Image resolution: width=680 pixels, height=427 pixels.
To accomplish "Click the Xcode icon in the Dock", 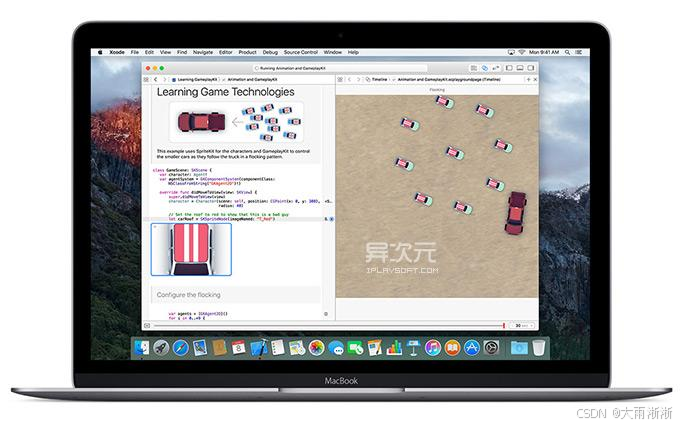I will coord(259,348).
